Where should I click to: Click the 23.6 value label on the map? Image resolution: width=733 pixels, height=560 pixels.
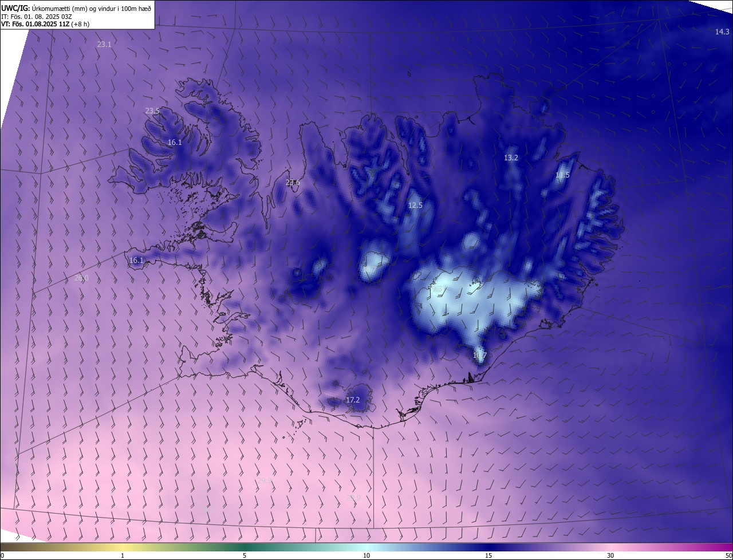click(293, 183)
